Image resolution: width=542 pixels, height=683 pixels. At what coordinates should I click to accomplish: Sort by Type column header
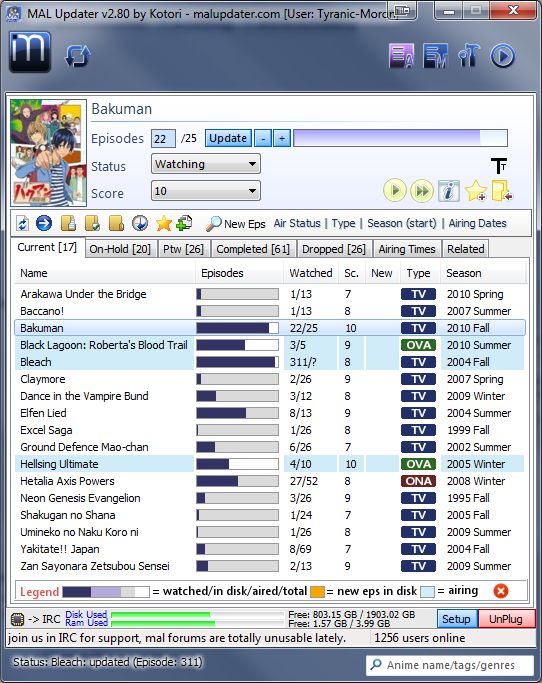pyautogui.click(x=418, y=273)
